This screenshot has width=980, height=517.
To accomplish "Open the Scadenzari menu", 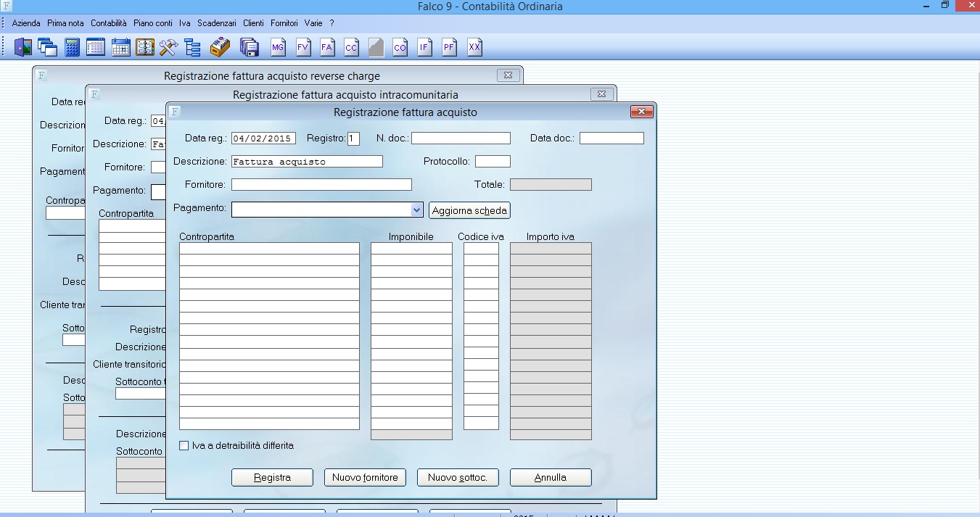I will click(217, 23).
